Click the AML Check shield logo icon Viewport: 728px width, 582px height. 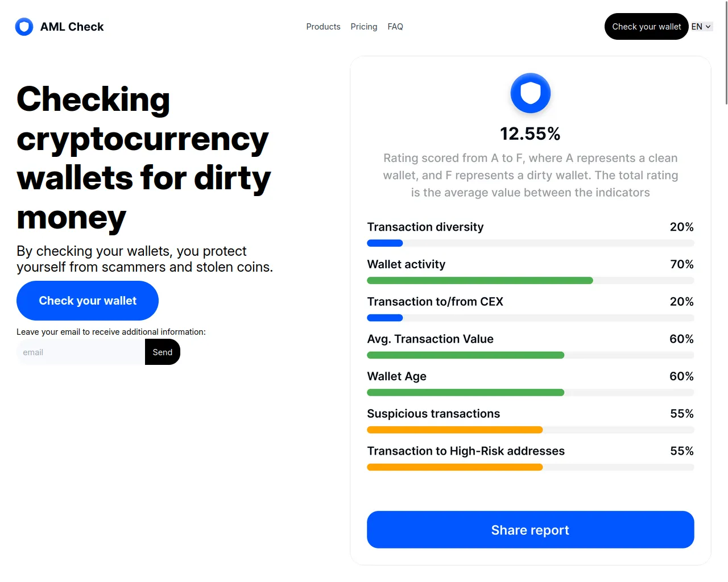[x=24, y=27]
